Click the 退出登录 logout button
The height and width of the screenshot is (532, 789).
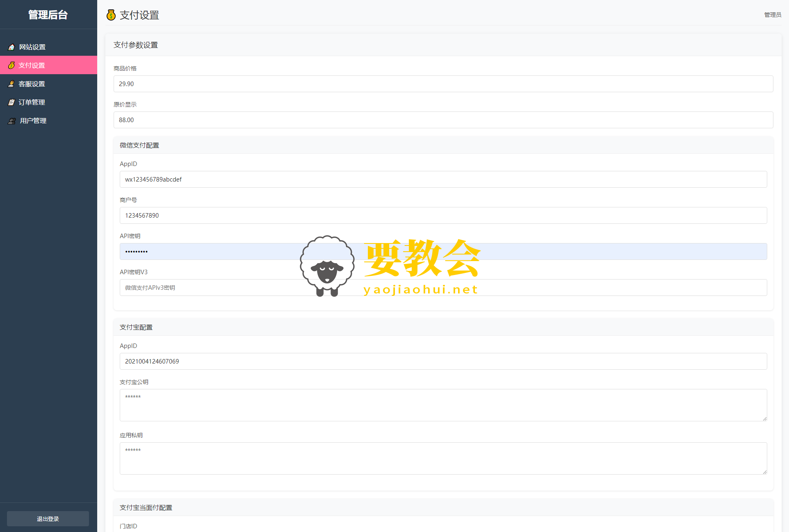click(48, 518)
